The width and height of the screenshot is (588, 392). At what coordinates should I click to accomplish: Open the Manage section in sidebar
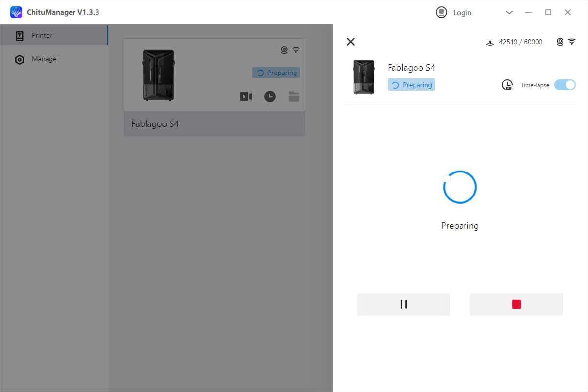click(54, 59)
